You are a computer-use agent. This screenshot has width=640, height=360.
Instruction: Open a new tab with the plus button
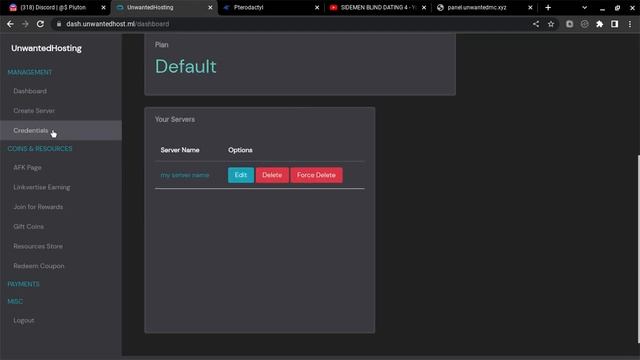pos(548,7)
